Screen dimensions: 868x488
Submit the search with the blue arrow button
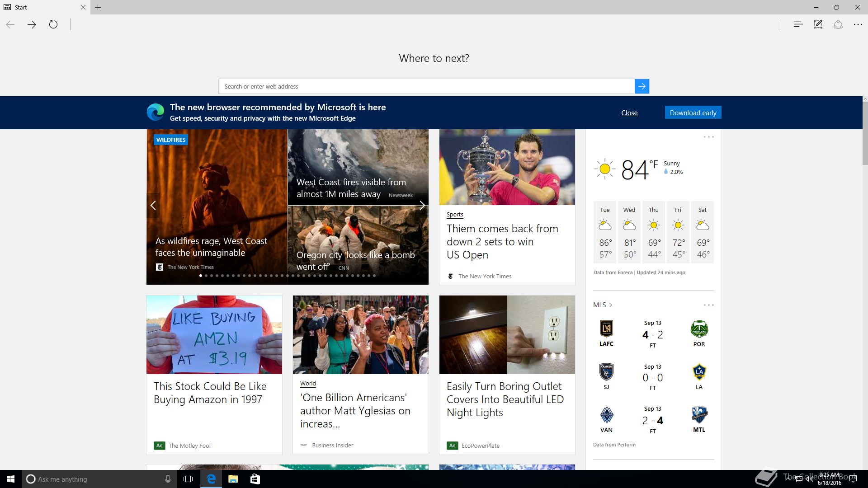642,86
